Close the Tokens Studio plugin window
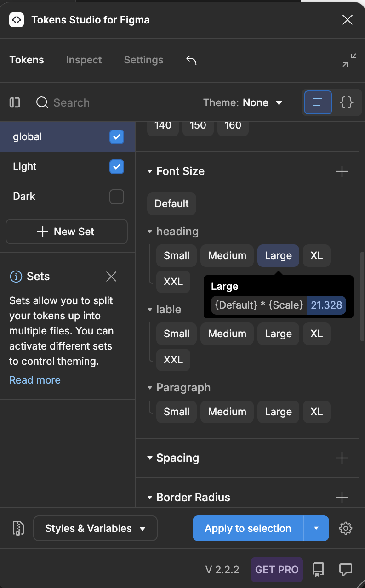 (348, 20)
